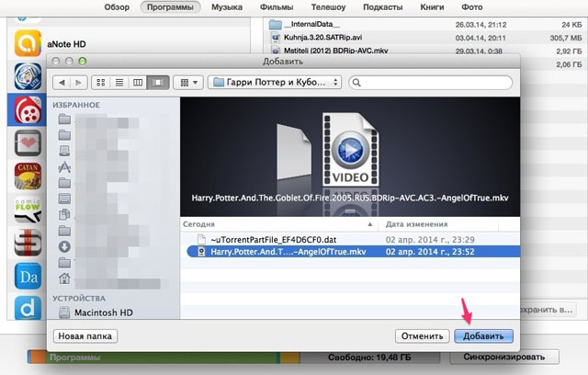Select the blue 'd' app icon

(x=28, y=308)
